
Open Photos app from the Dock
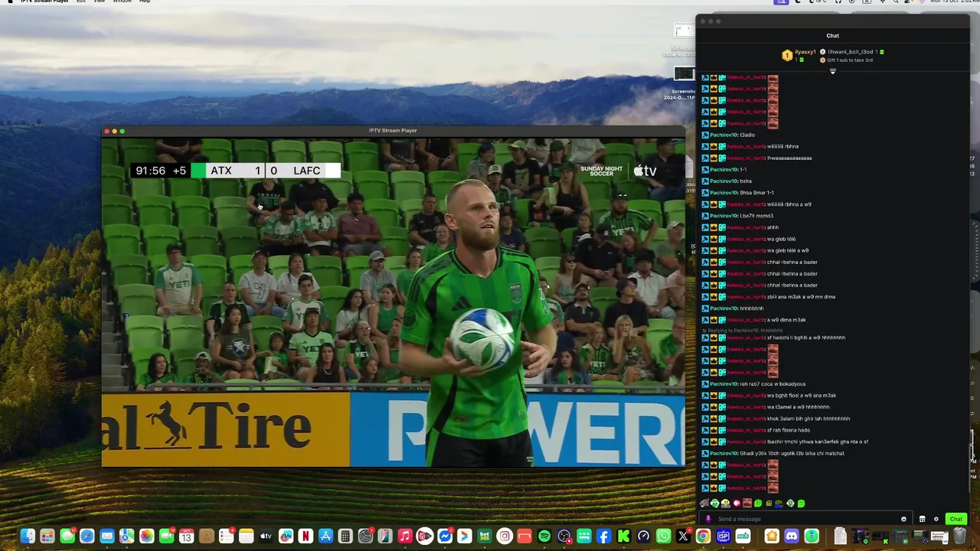pyautogui.click(x=147, y=536)
